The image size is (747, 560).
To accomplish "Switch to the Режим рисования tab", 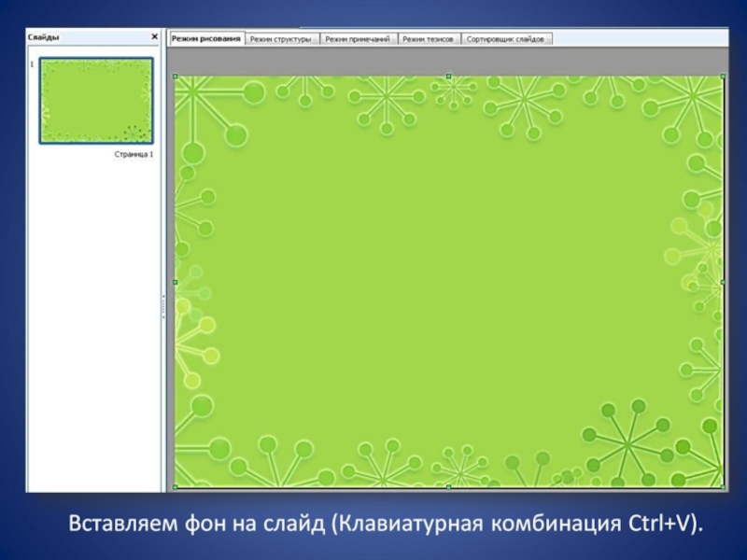I will [206, 38].
